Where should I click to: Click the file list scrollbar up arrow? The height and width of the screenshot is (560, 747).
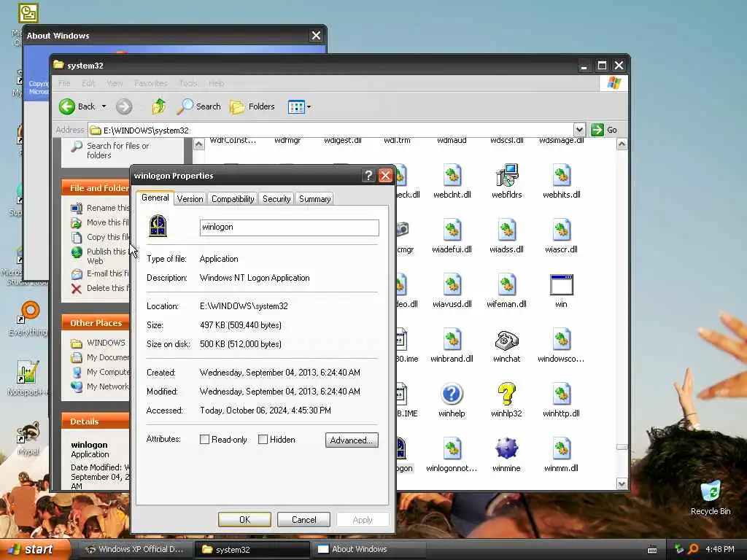(622, 144)
